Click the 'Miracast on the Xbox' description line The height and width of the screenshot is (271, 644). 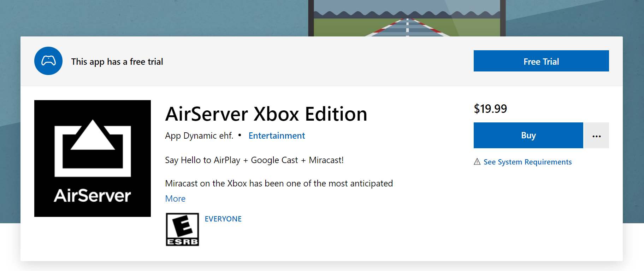click(279, 183)
